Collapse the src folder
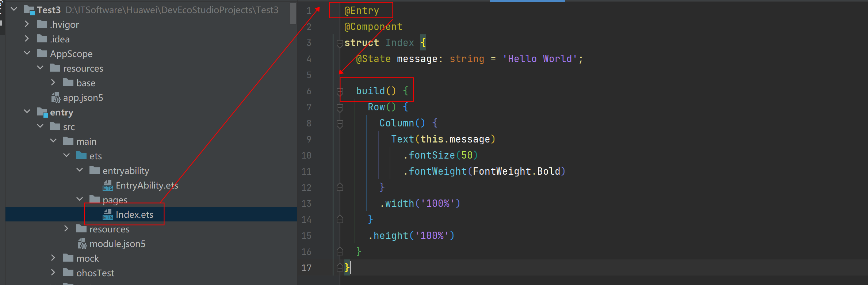 pos(40,126)
